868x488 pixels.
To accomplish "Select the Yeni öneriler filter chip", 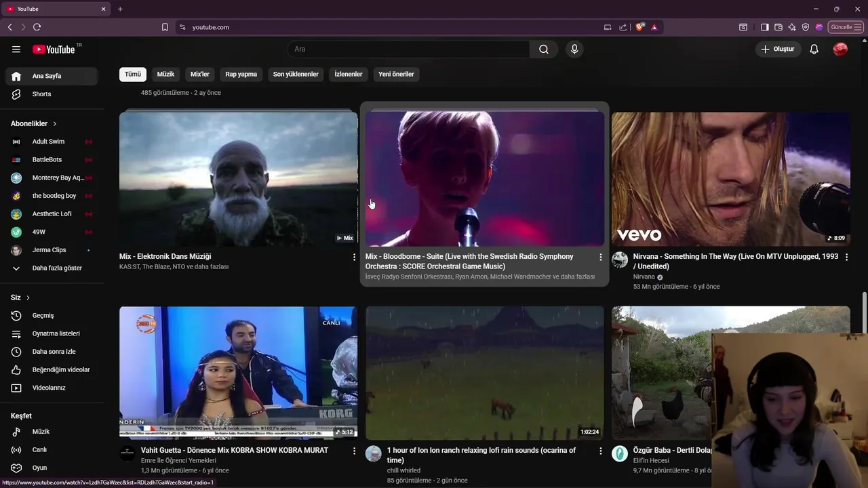I will (x=396, y=74).
